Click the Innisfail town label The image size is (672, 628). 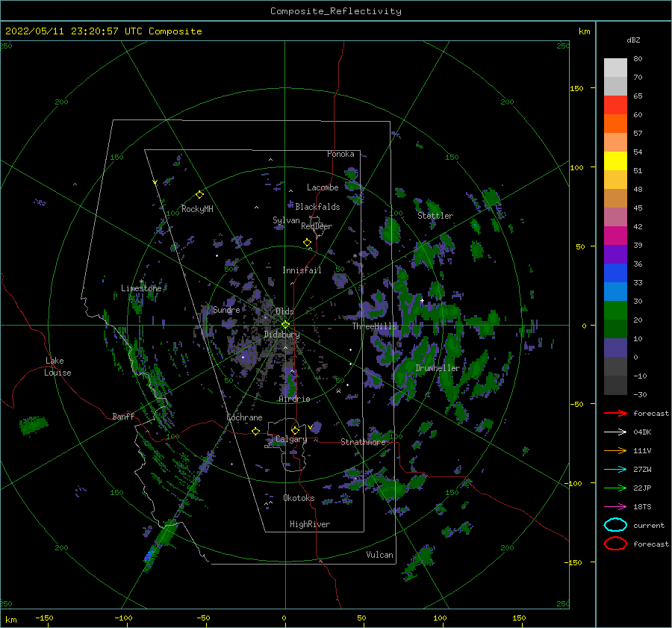pyautogui.click(x=302, y=270)
